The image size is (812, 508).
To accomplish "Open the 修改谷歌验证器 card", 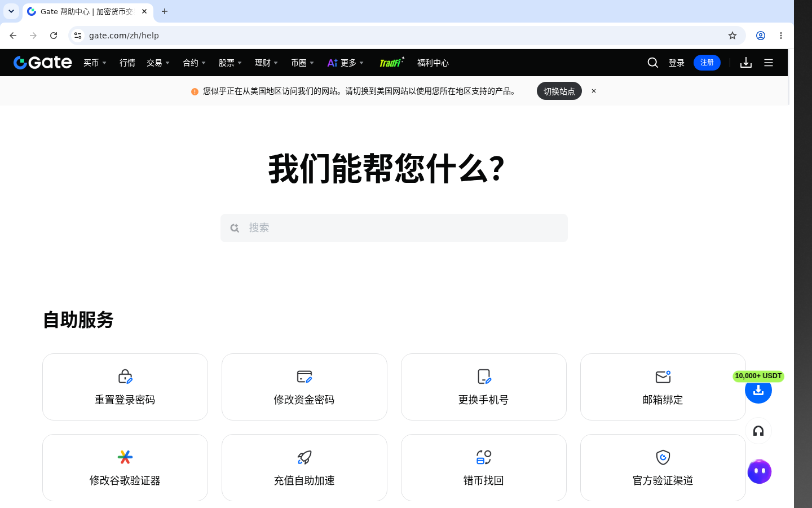I will [x=125, y=467].
